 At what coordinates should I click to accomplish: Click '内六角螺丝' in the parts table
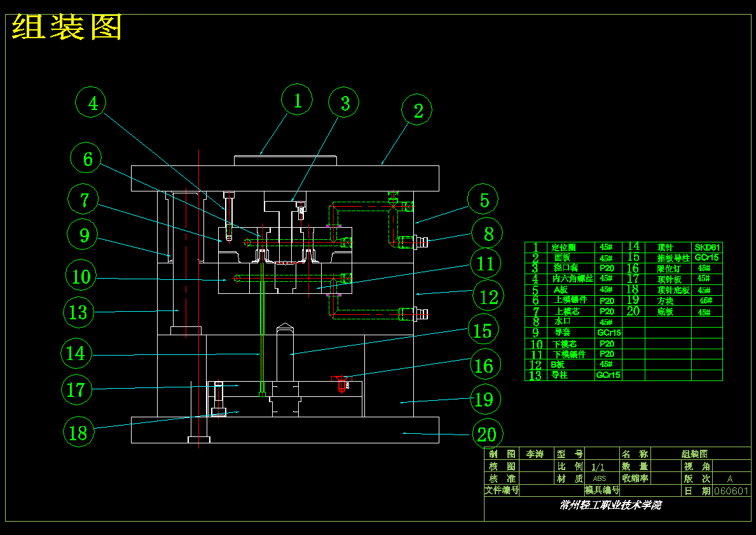(572, 279)
